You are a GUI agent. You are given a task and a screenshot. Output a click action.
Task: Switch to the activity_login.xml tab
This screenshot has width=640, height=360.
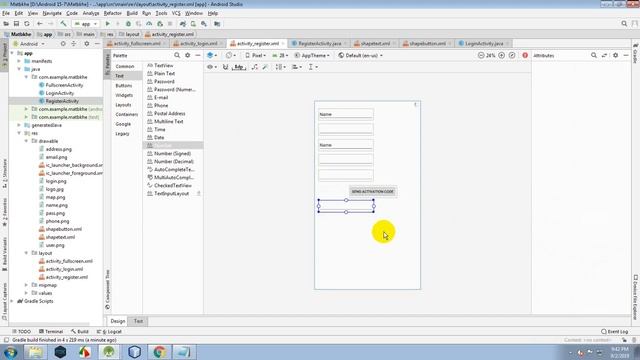(198, 43)
